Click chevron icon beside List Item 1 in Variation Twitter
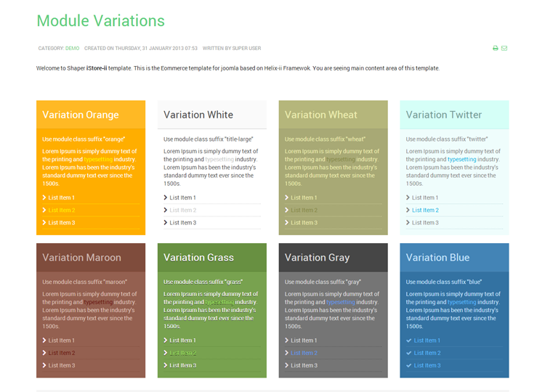The height and width of the screenshot is (392, 545). coord(408,197)
